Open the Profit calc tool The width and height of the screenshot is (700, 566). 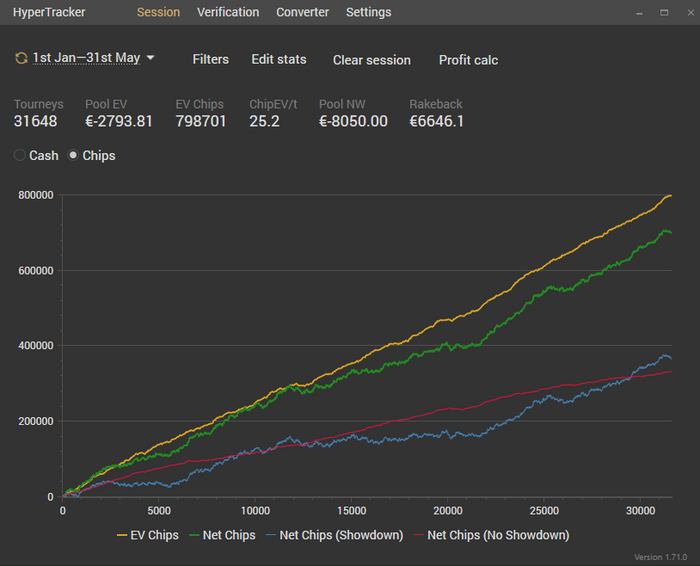click(468, 60)
